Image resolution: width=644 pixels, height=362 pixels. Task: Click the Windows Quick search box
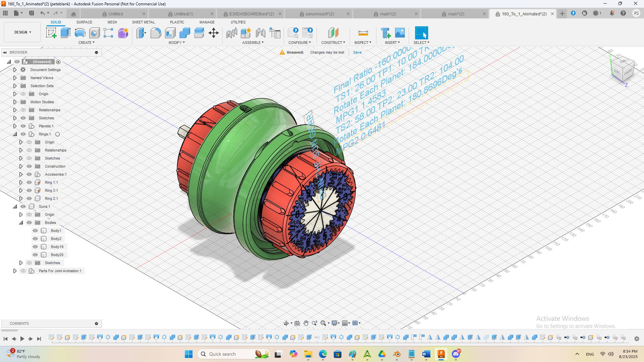pos(234,354)
